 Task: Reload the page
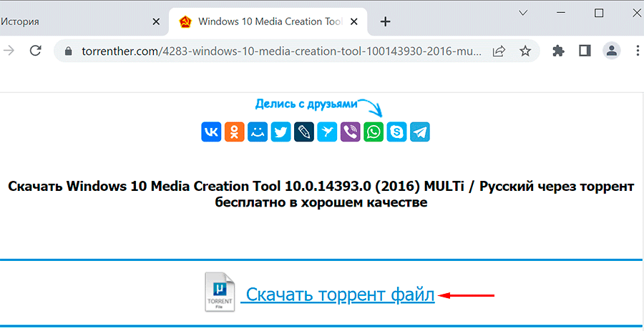click(36, 51)
